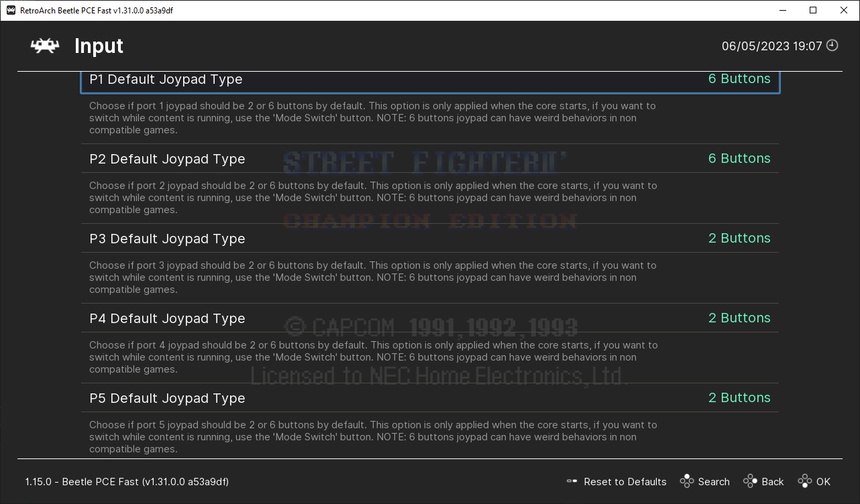860x504 pixels.
Task: Activate the Search function
Action: coord(713,481)
